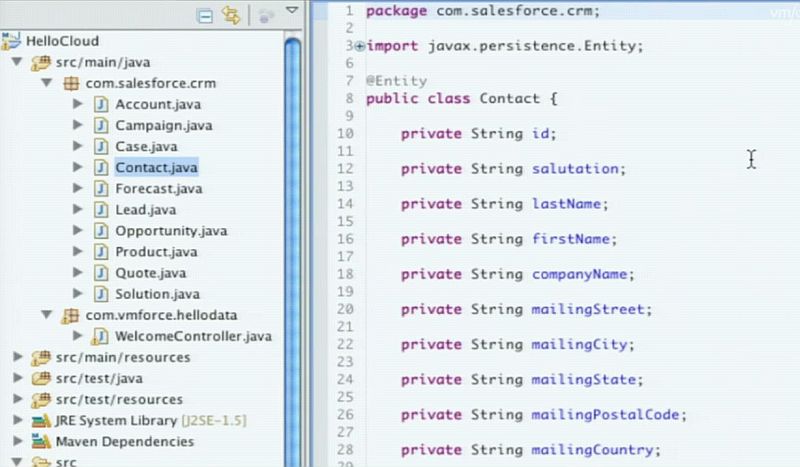This screenshot has width=800, height=467.
Task: Expand Case.java in the tree
Action: pyautogui.click(x=78, y=146)
